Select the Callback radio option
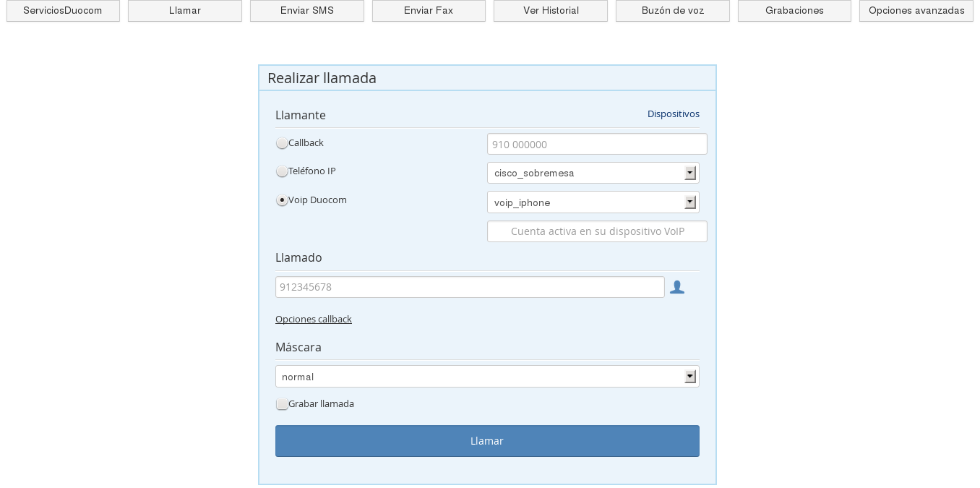The height and width of the screenshot is (488, 980). (282, 143)
